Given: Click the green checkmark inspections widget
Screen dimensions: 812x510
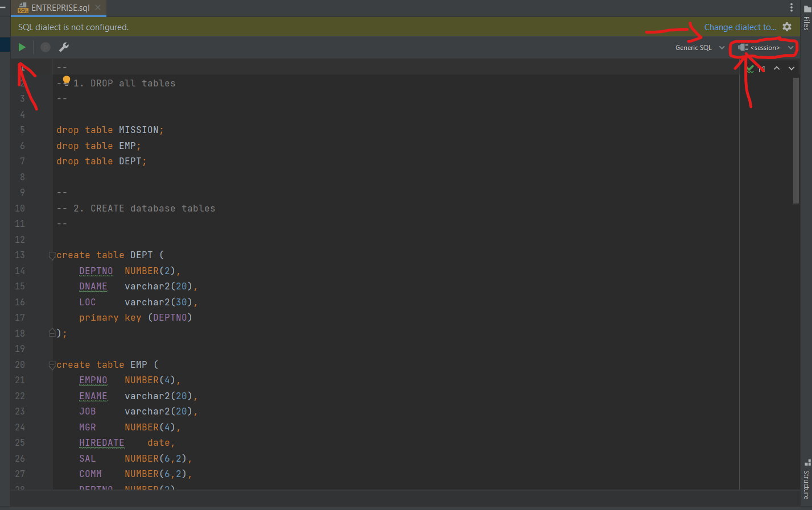Looking at the screenshot, I should coord(751,69).
